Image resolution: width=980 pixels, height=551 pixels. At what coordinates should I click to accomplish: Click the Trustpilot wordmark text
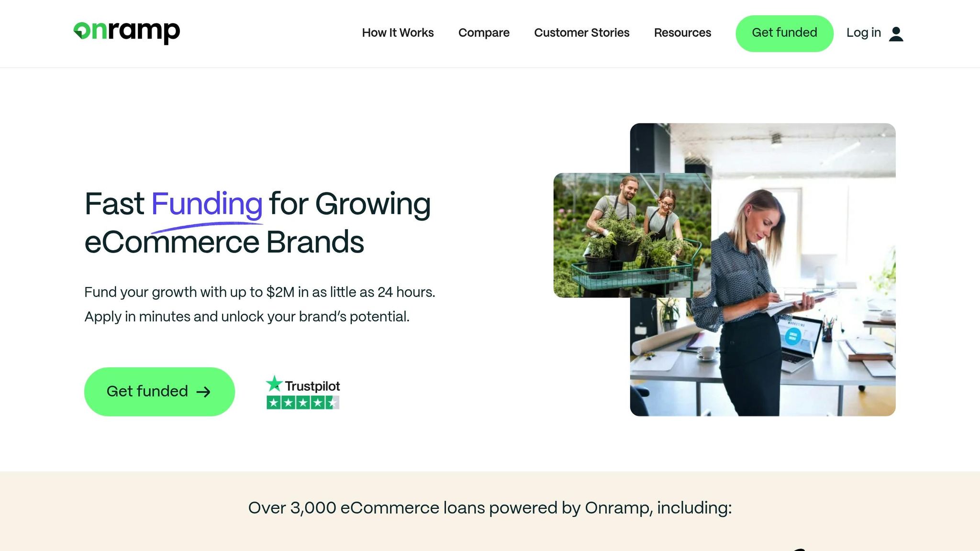tap(312, 386)
